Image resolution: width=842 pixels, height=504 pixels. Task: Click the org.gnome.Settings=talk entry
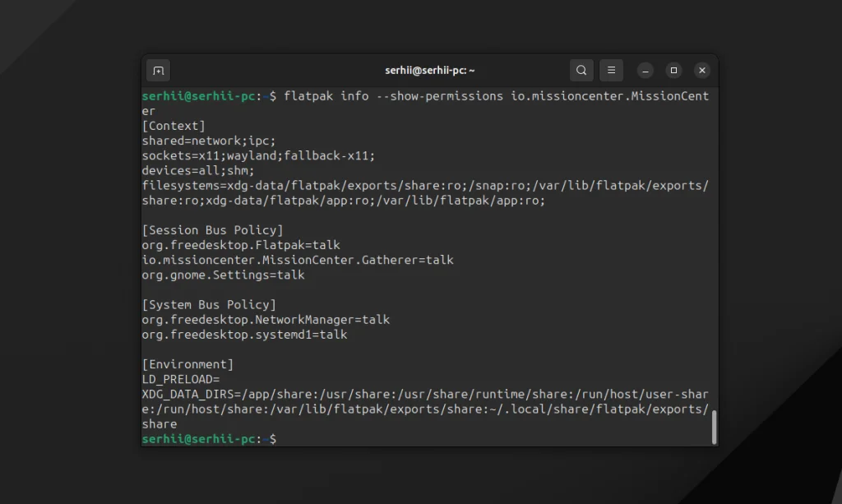pyautogui.click(x=223, y=275)
